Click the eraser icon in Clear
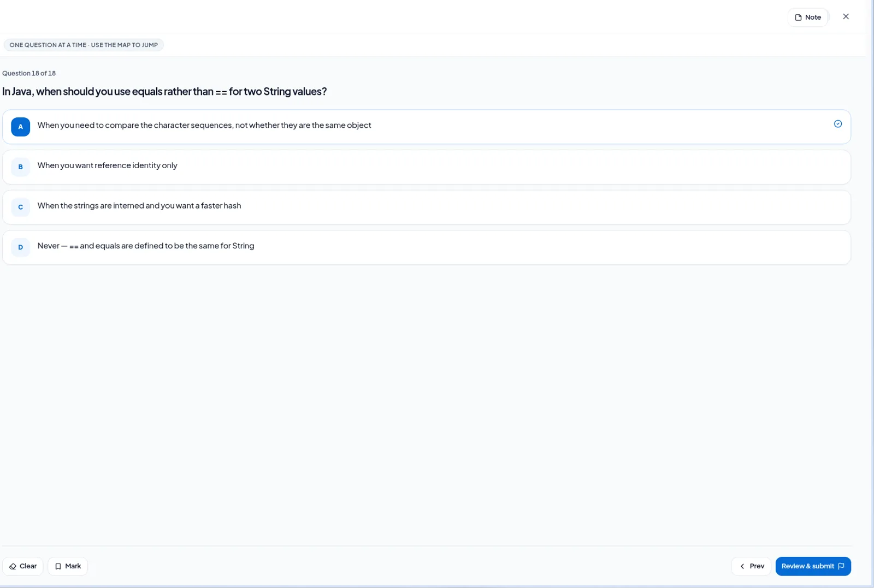 click(13, 567)
